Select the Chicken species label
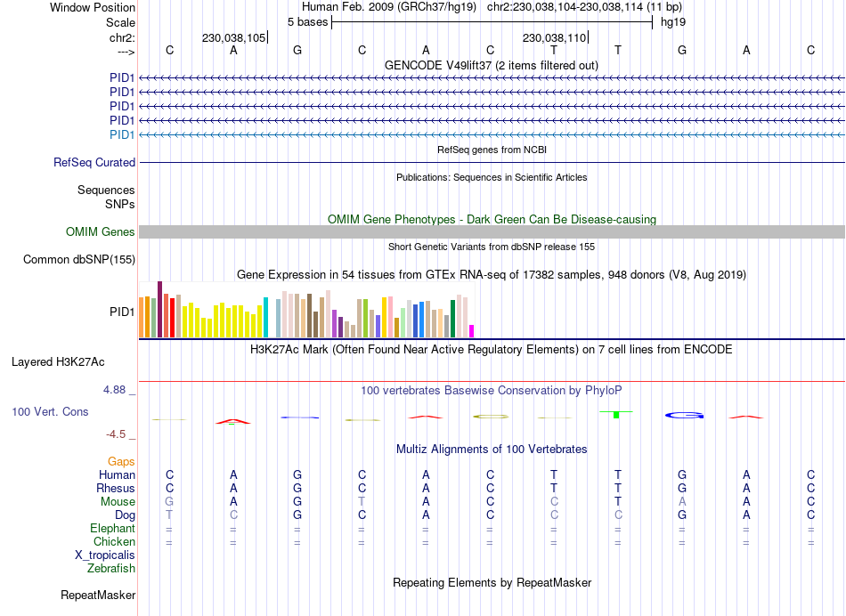 coord(114,541)
